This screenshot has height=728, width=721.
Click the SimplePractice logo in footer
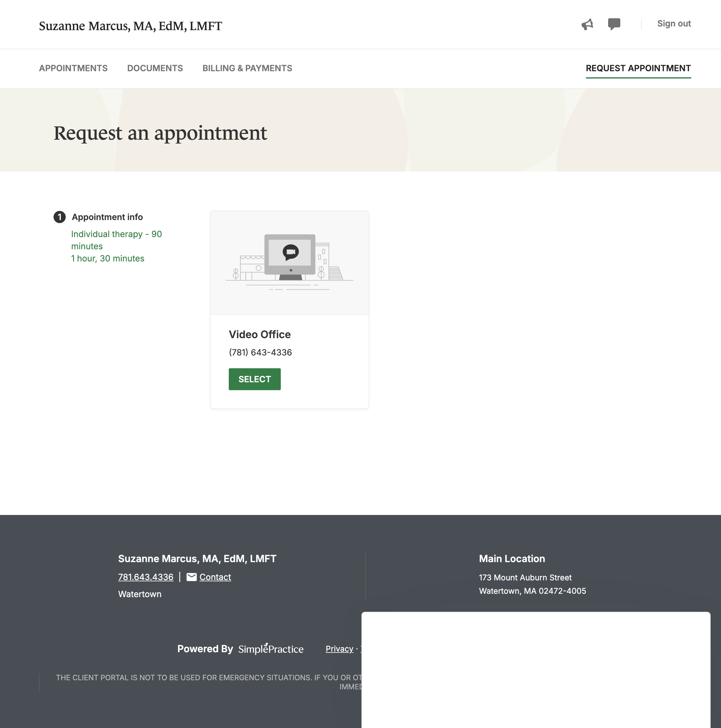(270, 649)
